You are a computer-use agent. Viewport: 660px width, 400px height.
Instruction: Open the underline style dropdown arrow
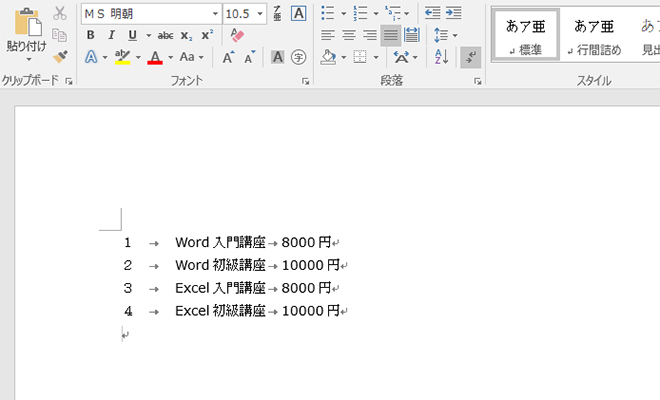coord(149,35)
